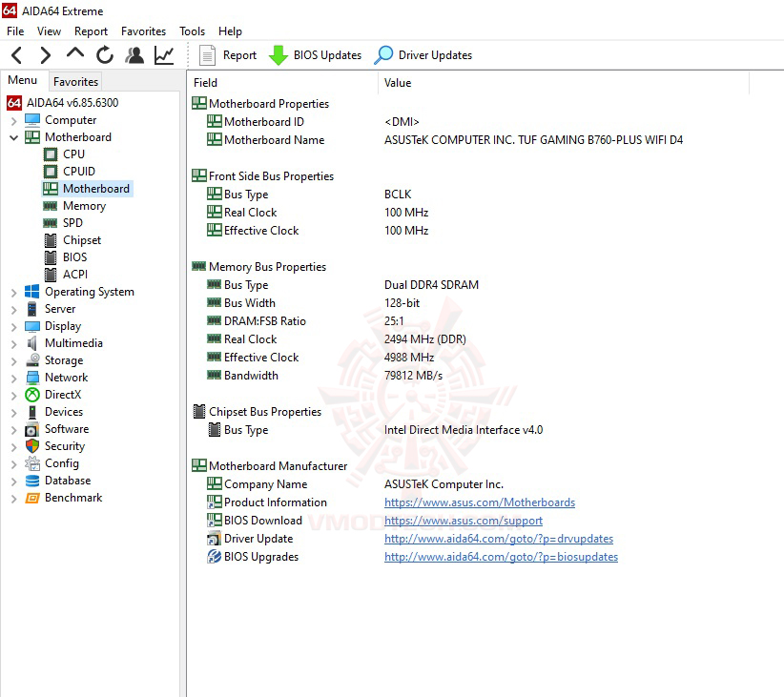Open the asus.com/Motherboards link
The width and height of the screenshot is (784, 697).
[480, 502]
